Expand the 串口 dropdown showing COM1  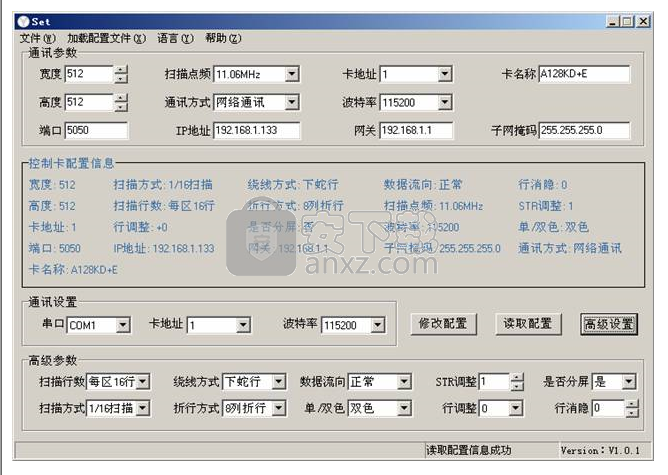(x=123, y=325)
